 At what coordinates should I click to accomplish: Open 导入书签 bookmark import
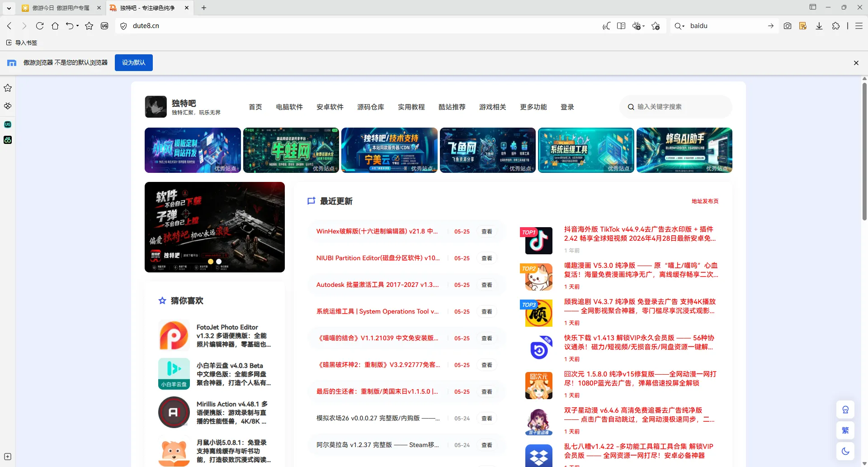coord(22,43)
